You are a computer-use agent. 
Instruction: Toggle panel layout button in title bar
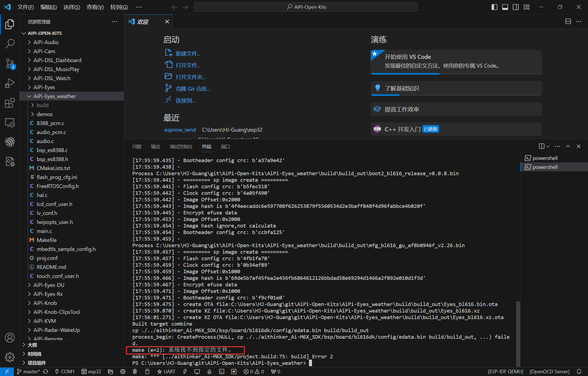(505, 7)
